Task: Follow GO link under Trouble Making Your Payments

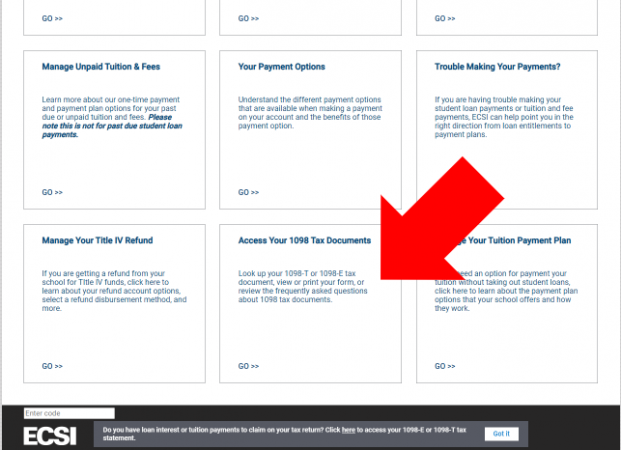Action: (445, 192)
